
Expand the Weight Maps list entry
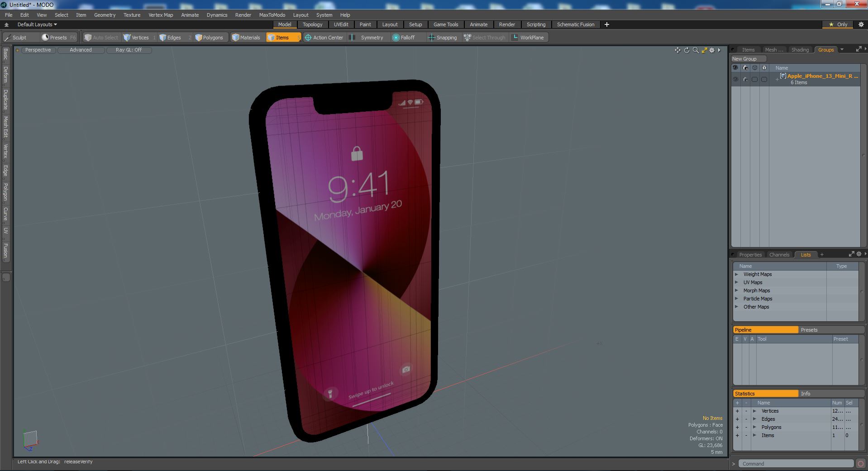pyautogui.click(x=736, y=274)
